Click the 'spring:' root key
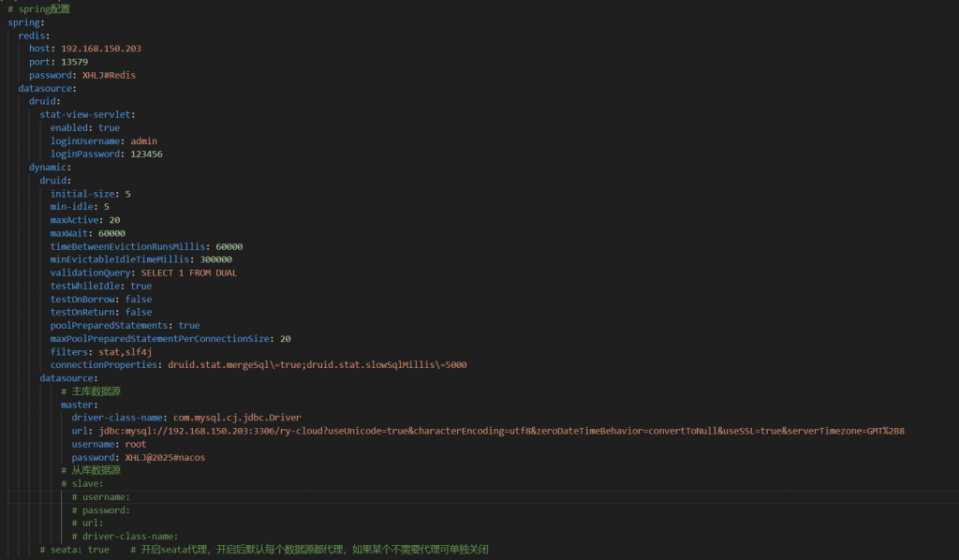The height and width of the screenshot is (560, 959). 25,22
